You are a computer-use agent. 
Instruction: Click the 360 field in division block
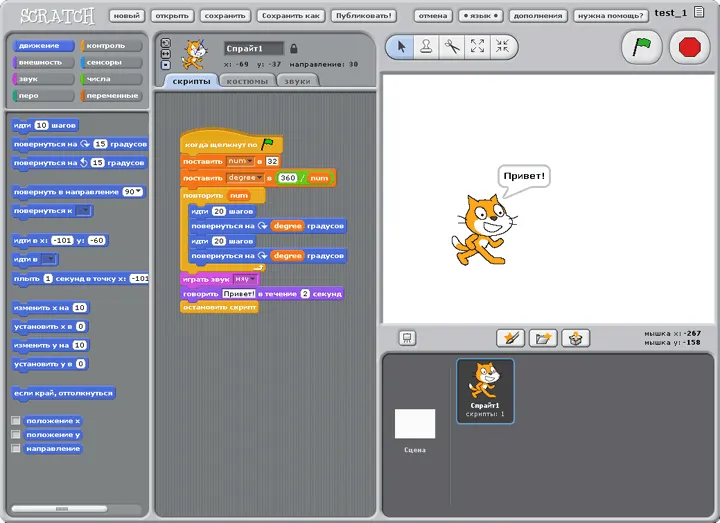tap(288, 178)
